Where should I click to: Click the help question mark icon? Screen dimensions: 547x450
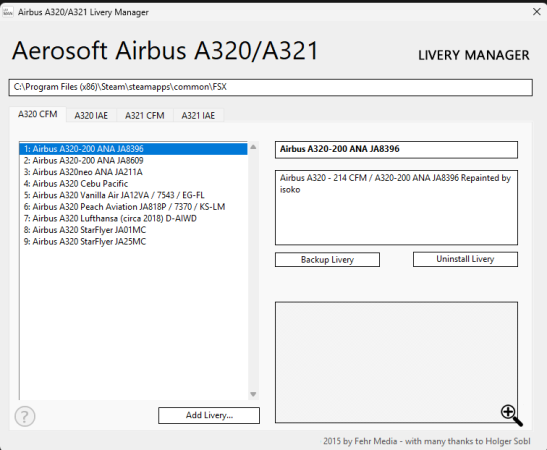pos(25,416)
